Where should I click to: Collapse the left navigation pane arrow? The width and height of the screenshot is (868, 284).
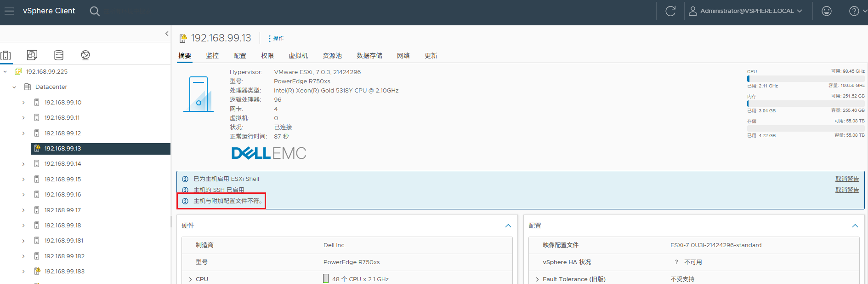point(167,34)
